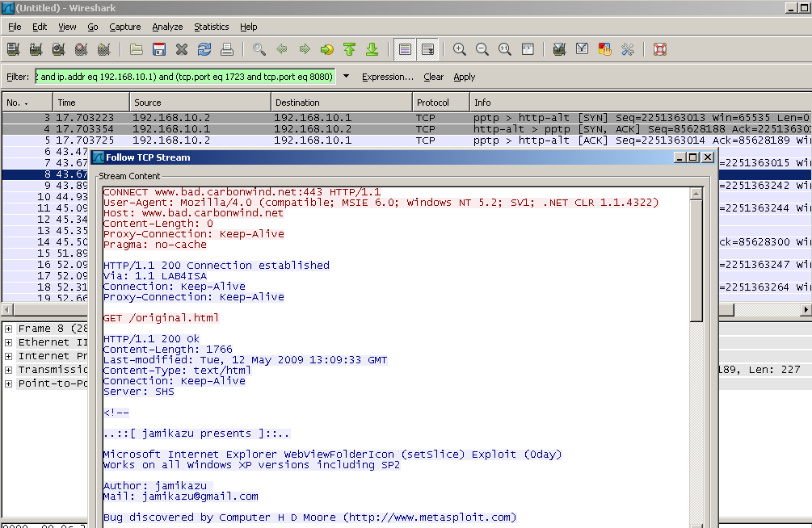Screen dimensions: 812x528
Task: Reload the capture file
Action: (204, 49)
